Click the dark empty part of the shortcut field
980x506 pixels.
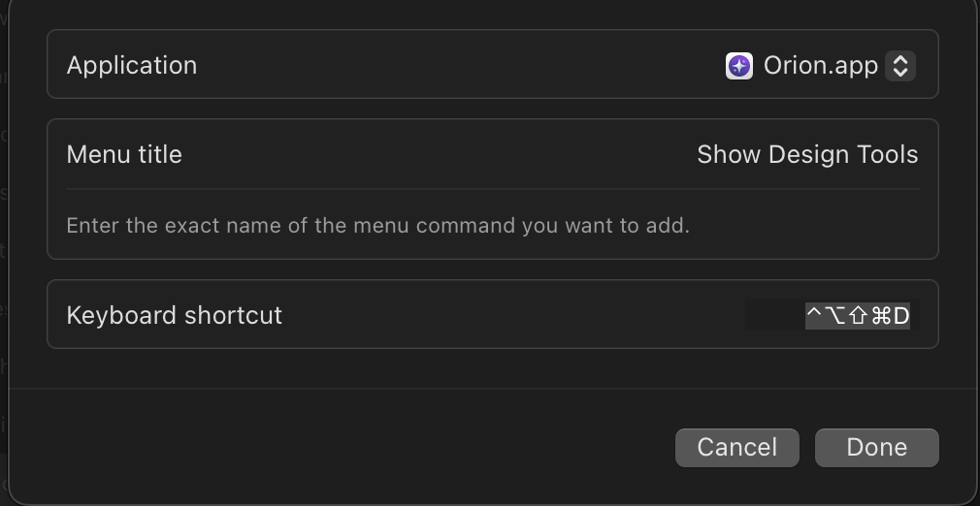click(x=775, y=315)
